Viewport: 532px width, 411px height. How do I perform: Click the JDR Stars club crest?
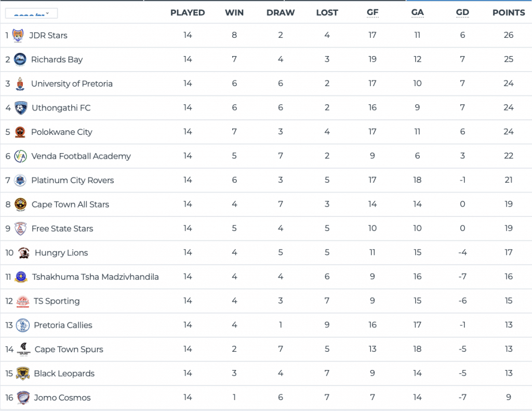(x=18, y=36)
